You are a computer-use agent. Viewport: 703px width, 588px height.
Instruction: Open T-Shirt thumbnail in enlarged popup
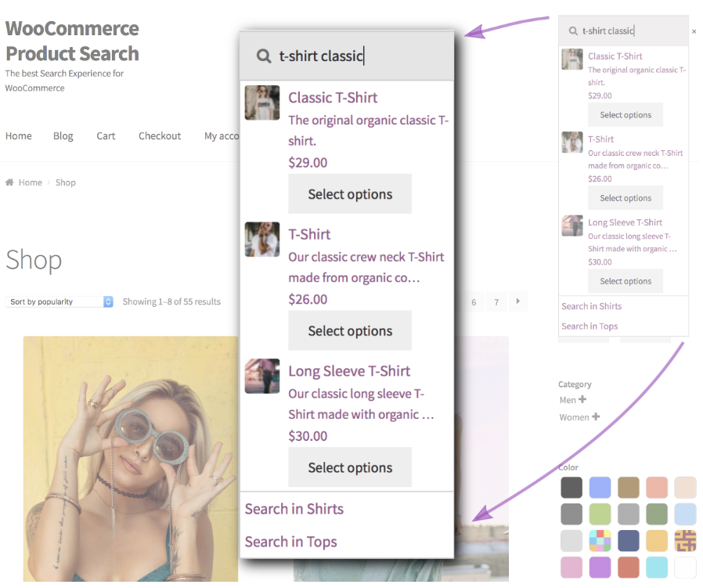tap(262, 240)
